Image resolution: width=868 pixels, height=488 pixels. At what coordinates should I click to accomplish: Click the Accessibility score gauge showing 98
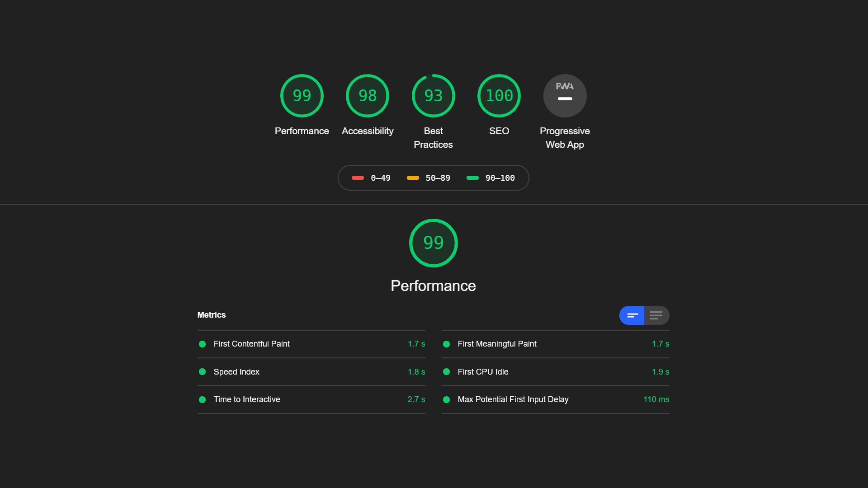[x=367, y=96]
